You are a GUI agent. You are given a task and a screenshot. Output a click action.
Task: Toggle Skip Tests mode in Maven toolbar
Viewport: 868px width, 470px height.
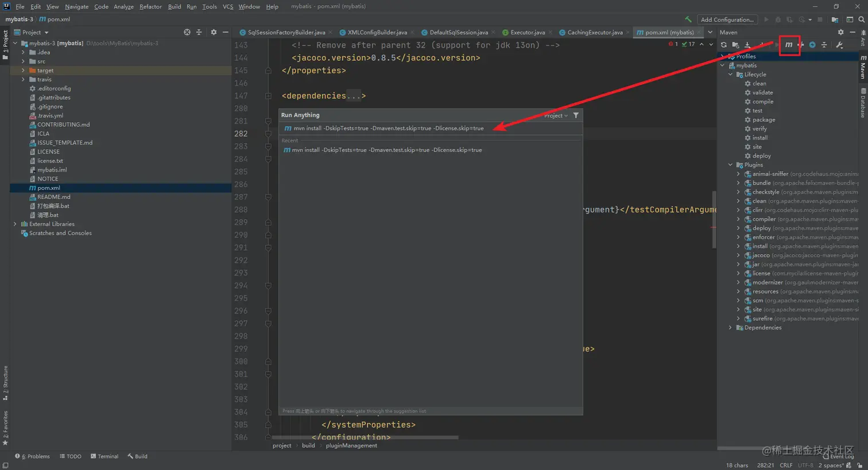click(812, 45)
